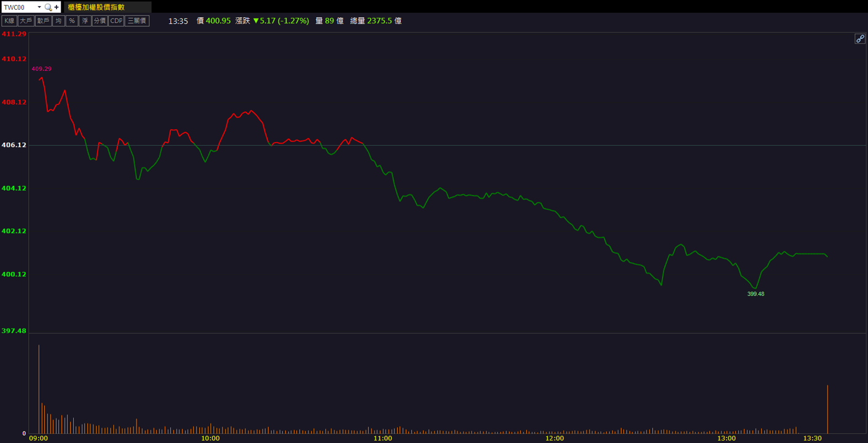
Task: Toggle the 均 average line button
Action: coord(58,21)
